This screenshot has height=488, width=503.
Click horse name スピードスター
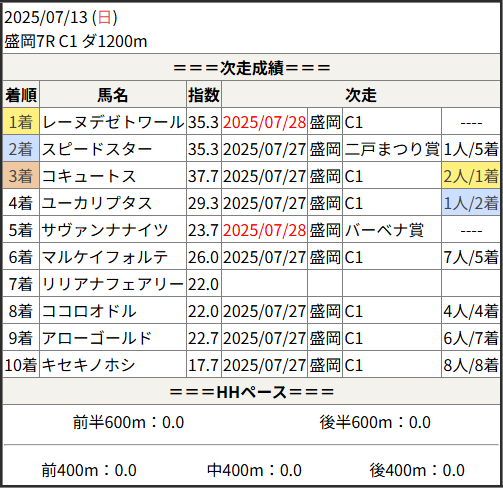tap(97, 149)
